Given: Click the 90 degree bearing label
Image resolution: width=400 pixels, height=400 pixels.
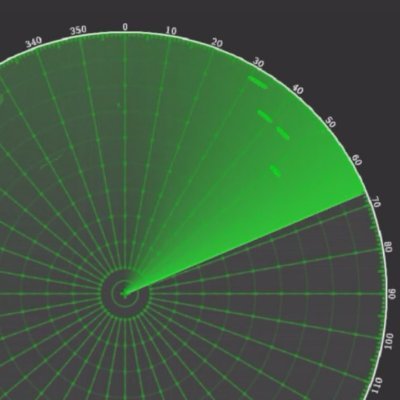Looking at the screenshot, I should [392, 294].
